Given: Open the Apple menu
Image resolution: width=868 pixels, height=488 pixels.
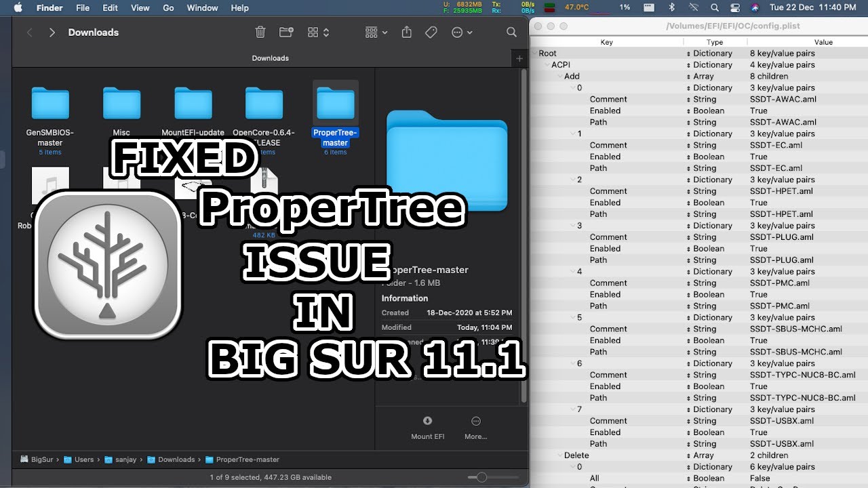Looking at the screenshot, I should [x=18, y=7].
